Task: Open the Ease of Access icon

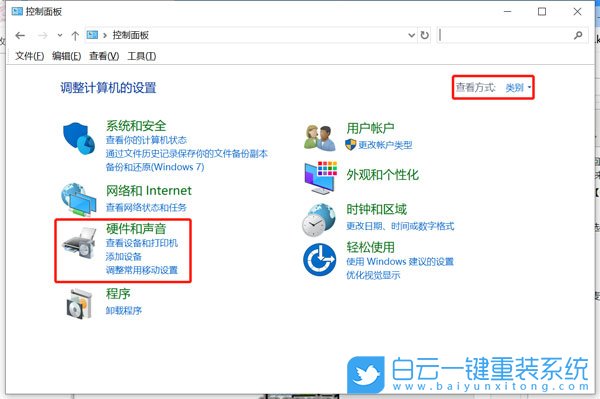Action: (320, 259)
